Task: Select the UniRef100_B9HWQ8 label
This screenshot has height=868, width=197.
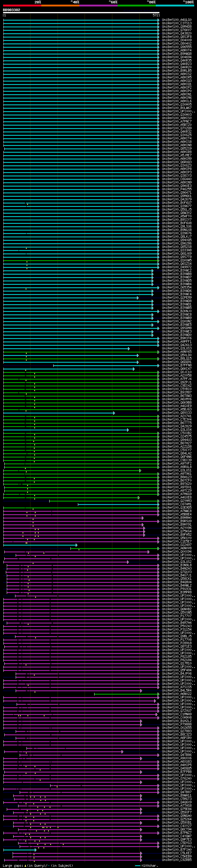Action: pyautogui.click(x=176, y=54)
